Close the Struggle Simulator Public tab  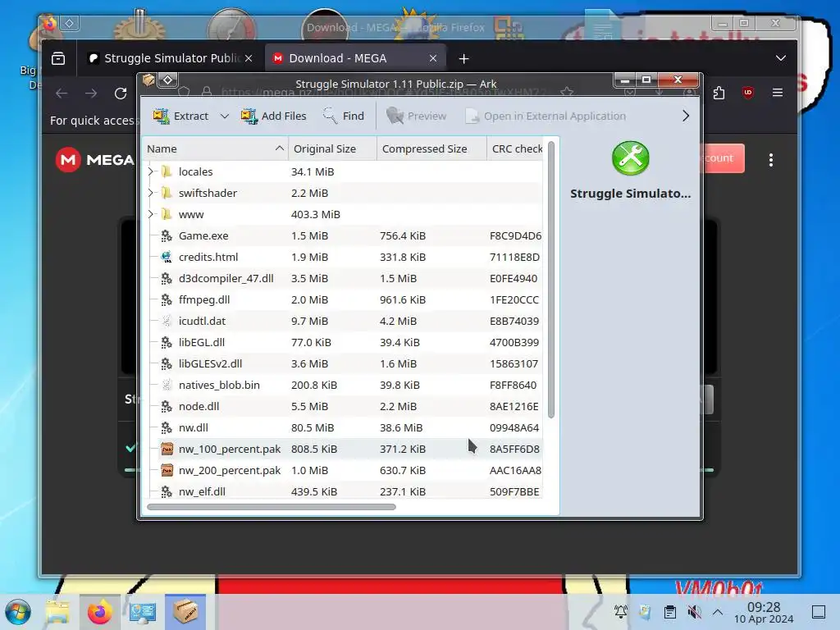(249, 58)
